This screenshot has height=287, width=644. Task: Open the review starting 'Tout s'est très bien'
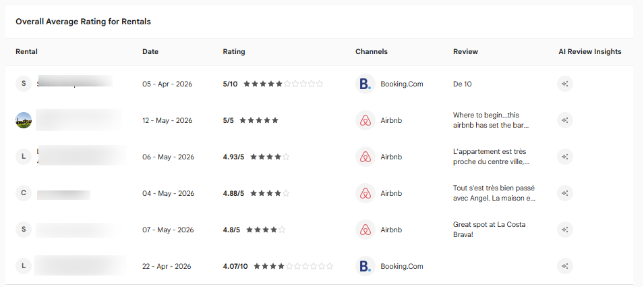click(x=494, y=193)
